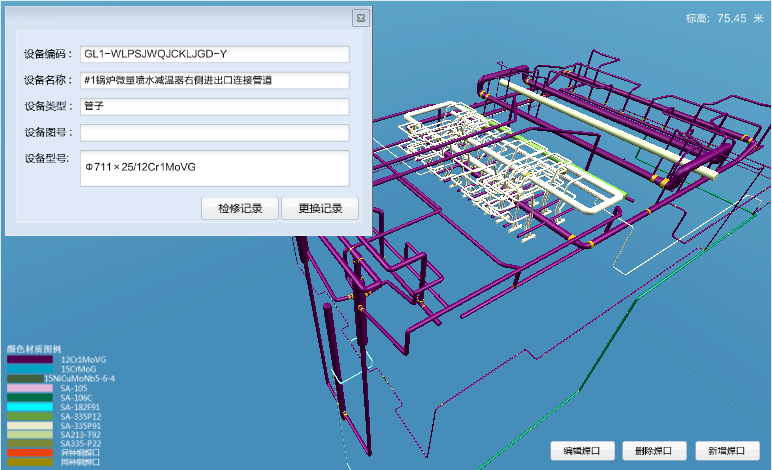Image resolution: width=772 pixels, height=470 pixels.
Task: Click the 15CrMoG legend label
Action: tap(78, 369)
